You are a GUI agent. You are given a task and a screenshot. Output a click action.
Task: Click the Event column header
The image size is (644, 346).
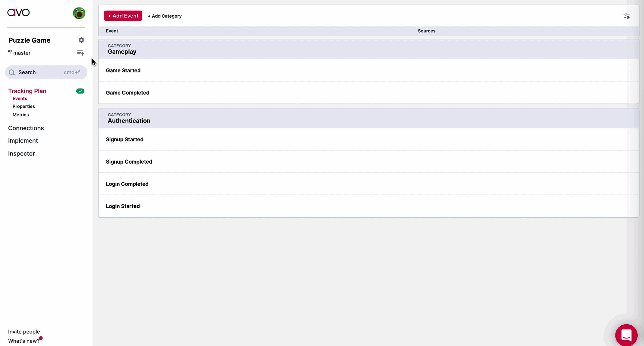coord(112,31)
